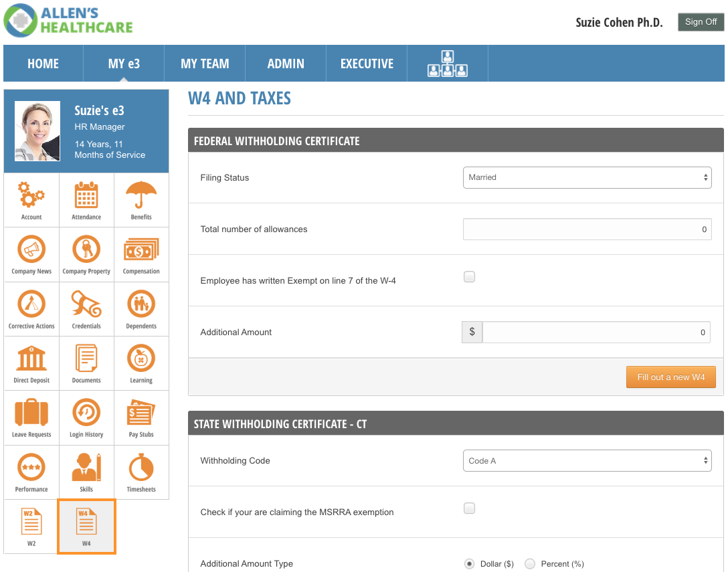
Task: Expand the Filing Status dropdown
Action: click(587, 177)
